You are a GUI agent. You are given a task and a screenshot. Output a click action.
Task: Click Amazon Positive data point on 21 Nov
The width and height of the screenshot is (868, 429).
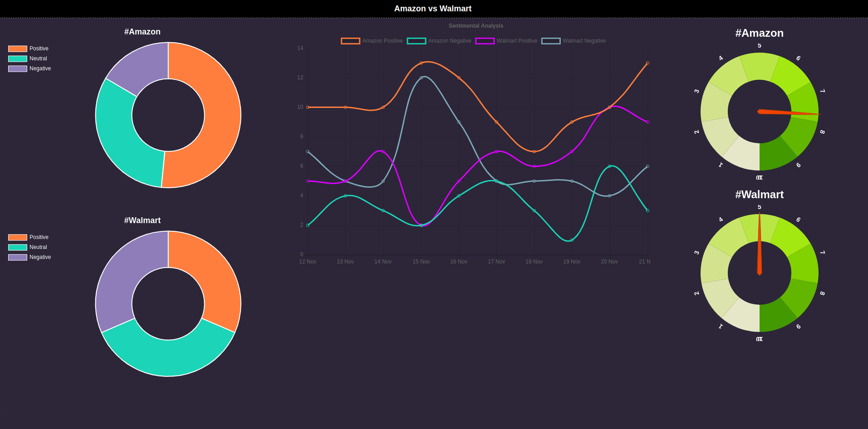(x=647, y=63)
